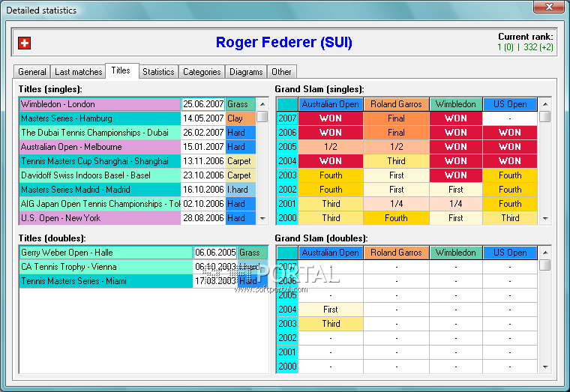570x392 pixels.
Task: Switch to the Categories tab
Action: point(202,71)
